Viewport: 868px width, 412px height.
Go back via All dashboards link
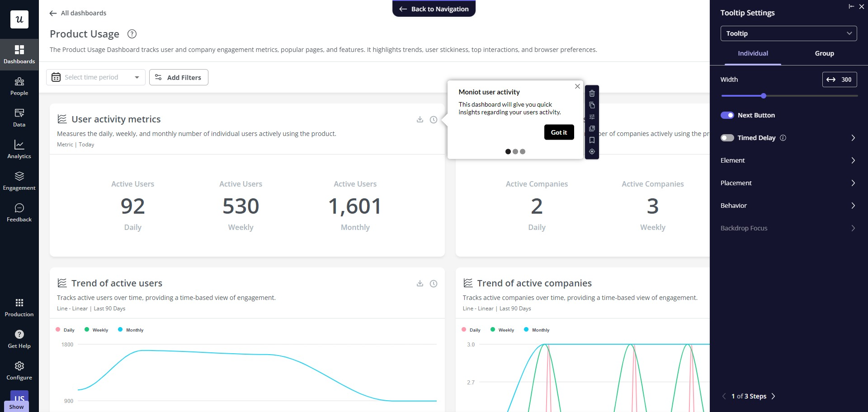click(x=77, y=13)
